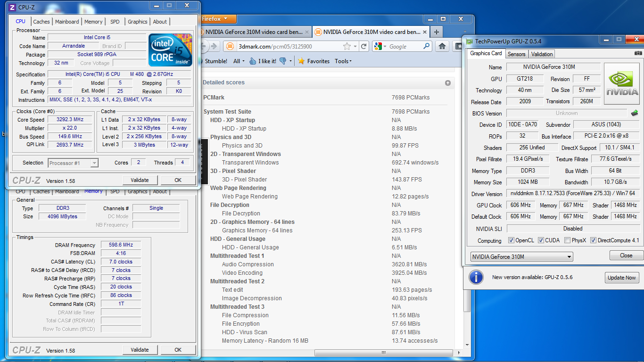Open search engine chooser arrow
The width and height of the screenshot is (644, 362).
click(385, 46)
